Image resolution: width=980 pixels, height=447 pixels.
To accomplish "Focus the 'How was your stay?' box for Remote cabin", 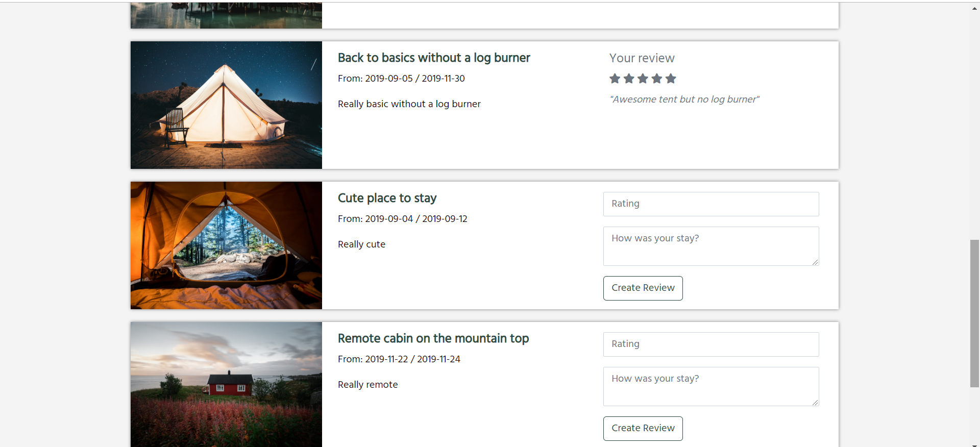I will (x=711, y=386).
